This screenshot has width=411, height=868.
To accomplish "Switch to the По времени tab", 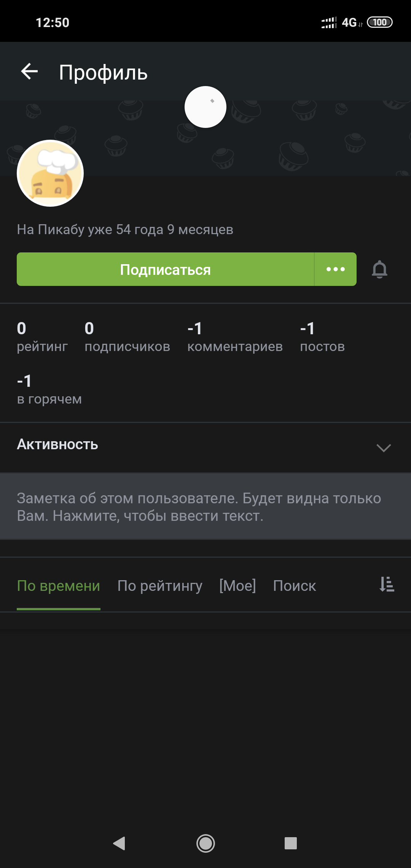I will (59, 586).
